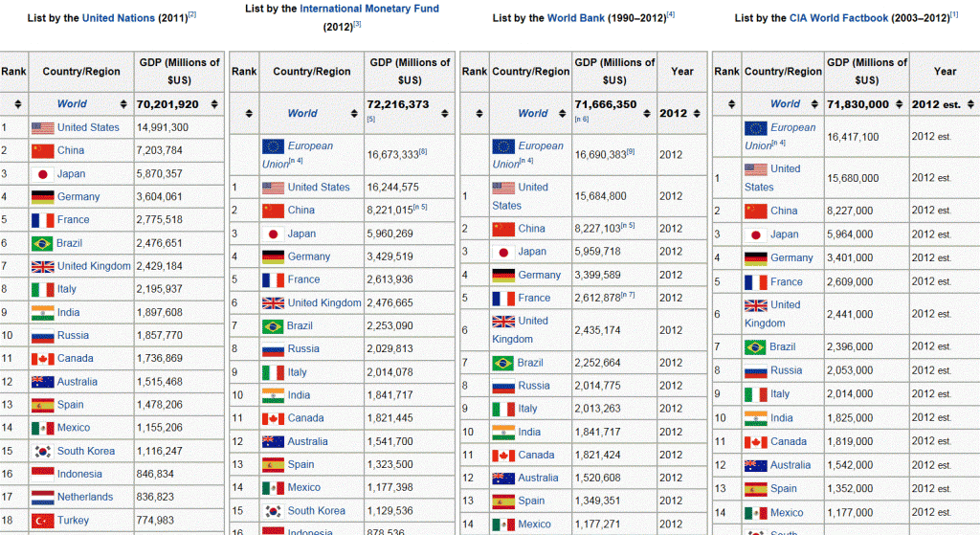Open Canada link in UN list

pos(75,359)
